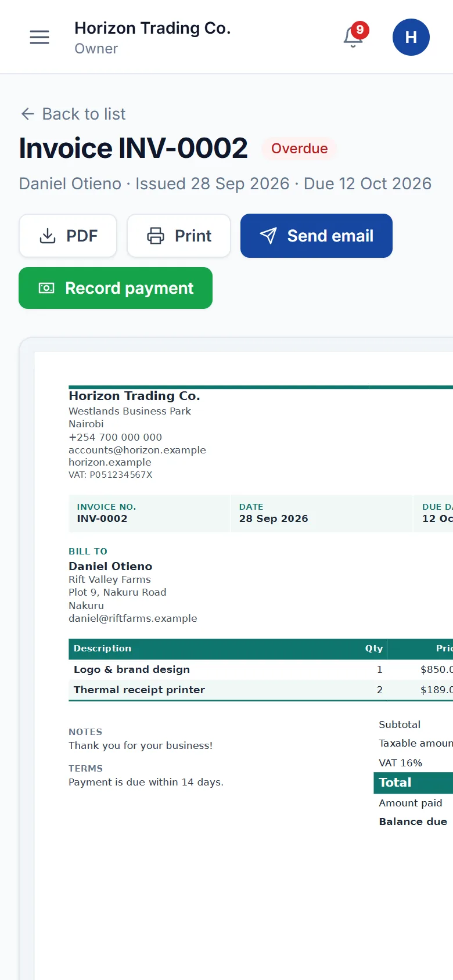Image resolution: width=453 pixels, height=980 pixels.
Task: Click the Horizon Trading Co. header title
Action: [153, 28]
